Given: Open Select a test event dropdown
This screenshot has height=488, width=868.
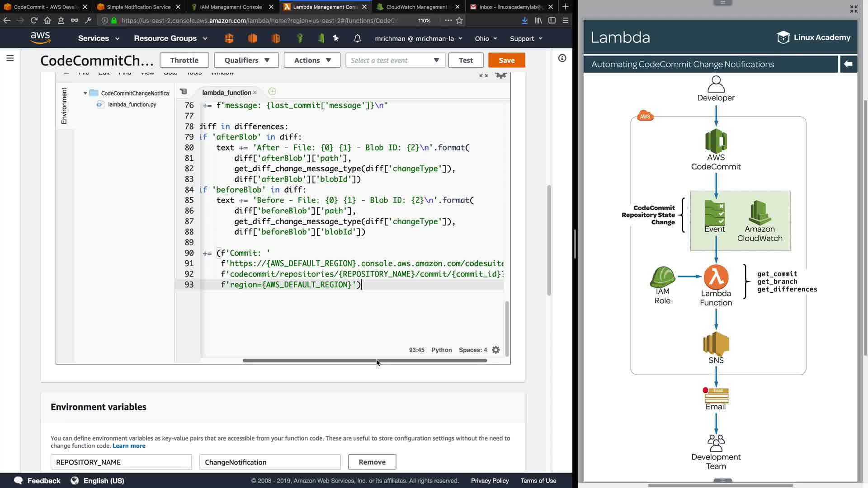Looking at the screenshot, I should click(395, 60).
